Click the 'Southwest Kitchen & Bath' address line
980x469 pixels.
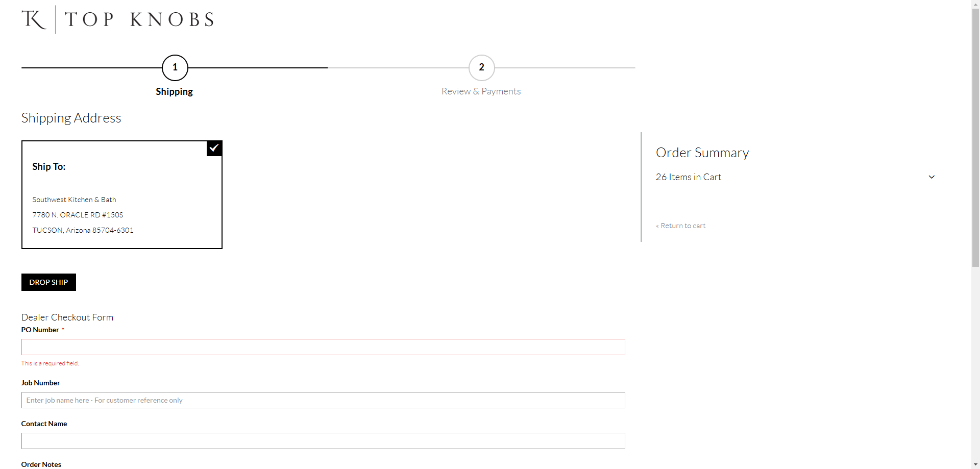coord(74,200)
